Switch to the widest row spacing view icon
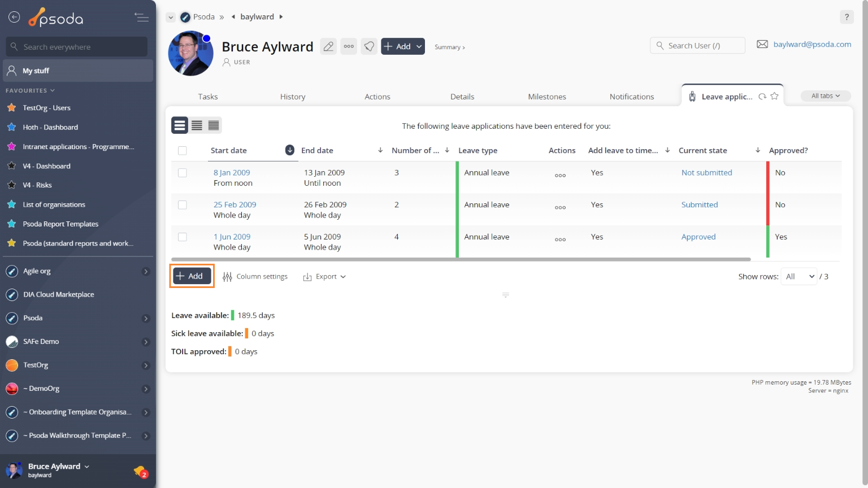The height and width of the screenshot is (488, 868). pos(180,125)
